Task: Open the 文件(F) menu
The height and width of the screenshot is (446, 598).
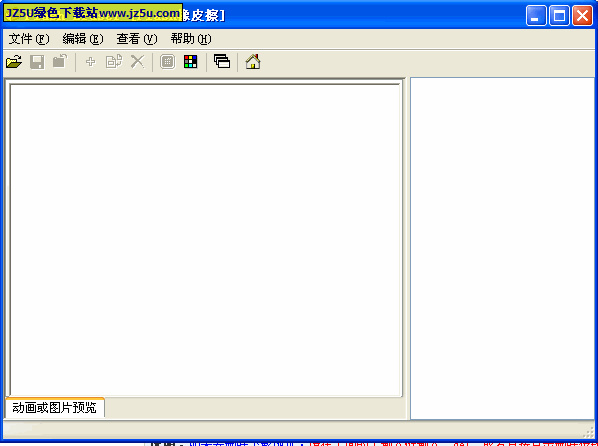Action: tap(29, 39)
